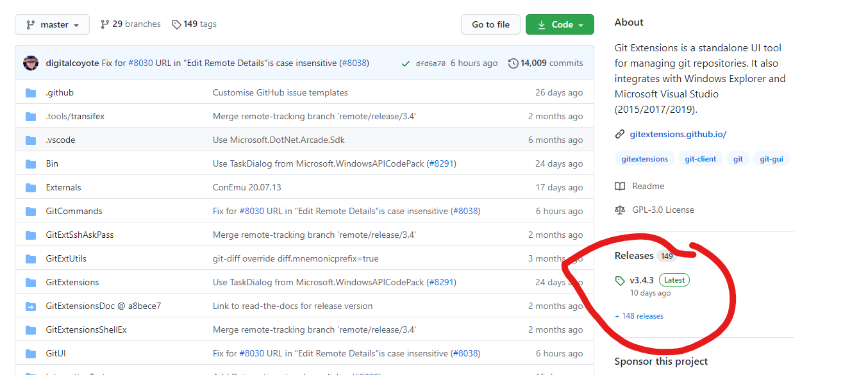View the 29 branches link
868x375 pixels.
131,24
